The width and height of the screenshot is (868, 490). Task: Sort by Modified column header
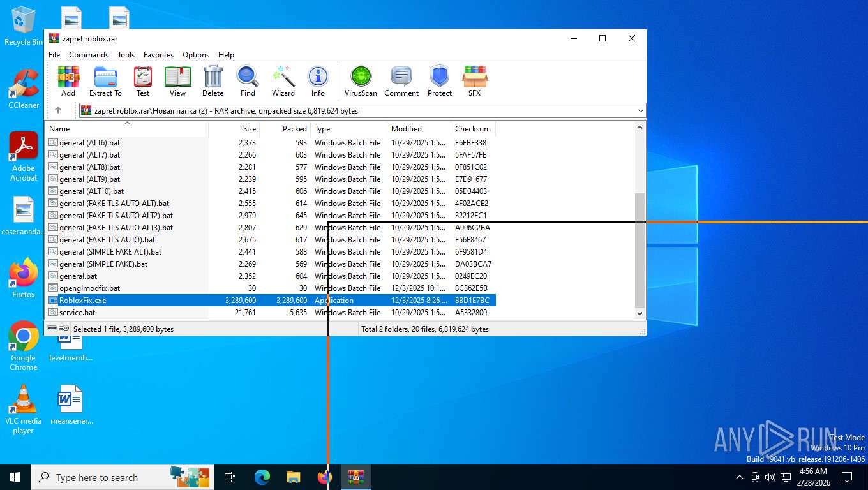click(419, 128)
